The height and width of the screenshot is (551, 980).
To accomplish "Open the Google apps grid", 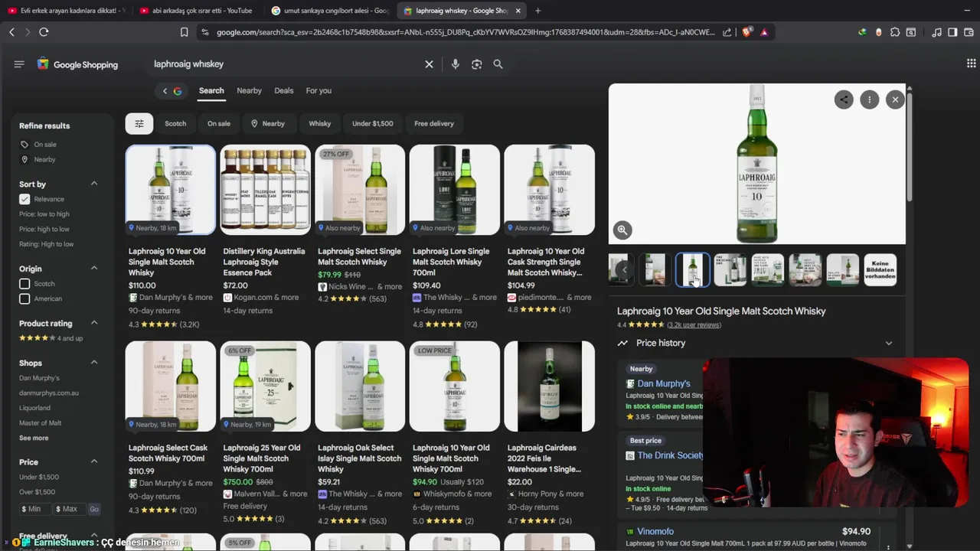I will point(971,64).
